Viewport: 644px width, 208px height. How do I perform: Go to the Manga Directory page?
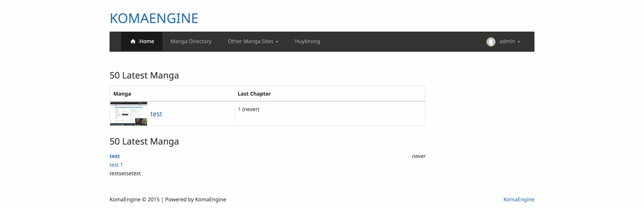pyautogui.click(x=191, y=41)
